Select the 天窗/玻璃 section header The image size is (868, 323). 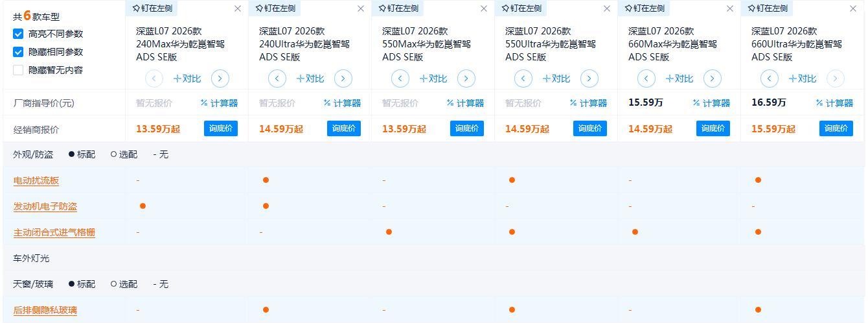tap(33, 285)
